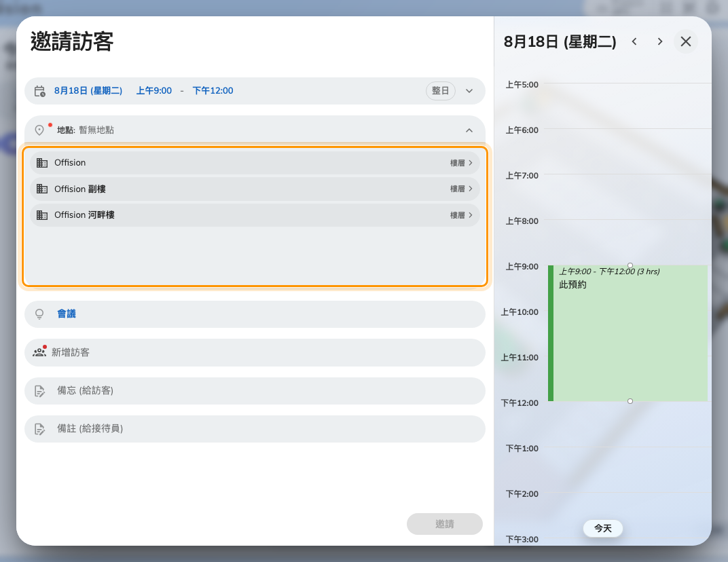The image size is (728, 562).
Task: Click the bottom resize handle of booking block
Action: pos(630,401)
